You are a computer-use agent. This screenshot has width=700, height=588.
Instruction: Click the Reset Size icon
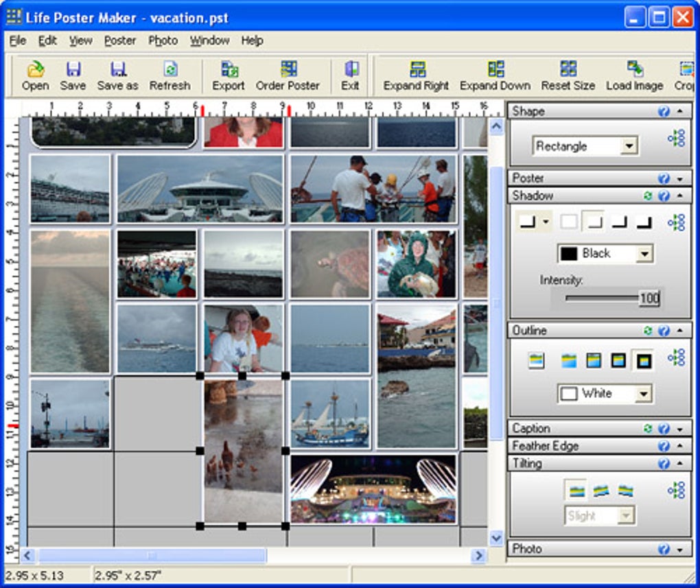coord(568,70)
